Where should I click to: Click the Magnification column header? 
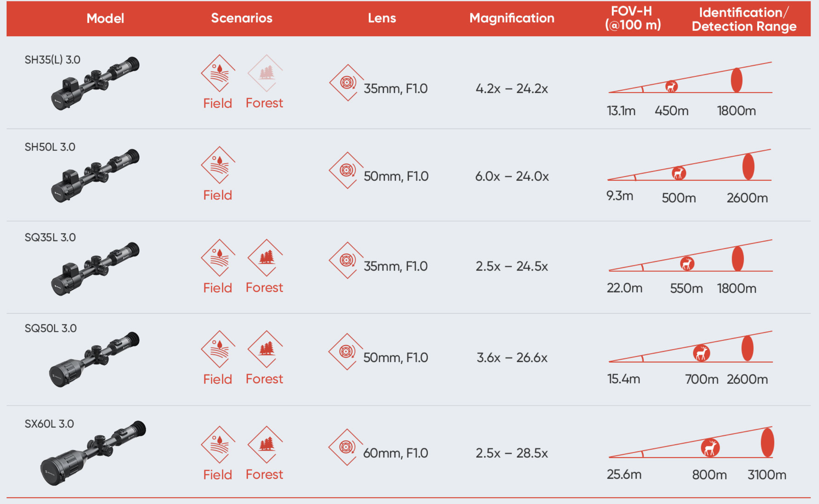point(511,18)
